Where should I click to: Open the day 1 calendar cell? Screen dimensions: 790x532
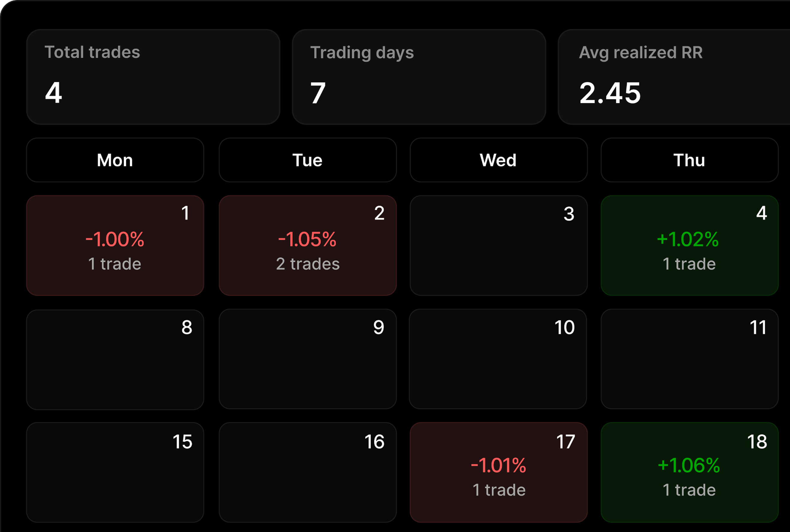coord(115,245)
